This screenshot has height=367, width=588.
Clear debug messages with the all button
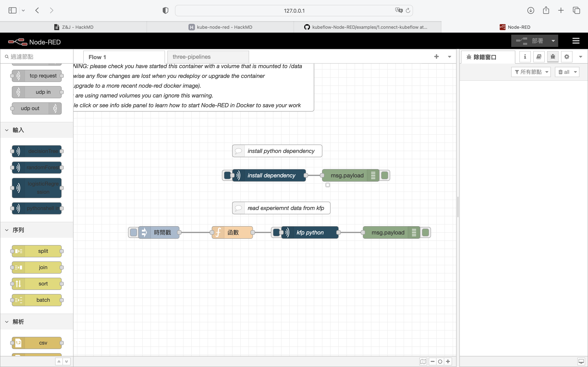(564, 72)
